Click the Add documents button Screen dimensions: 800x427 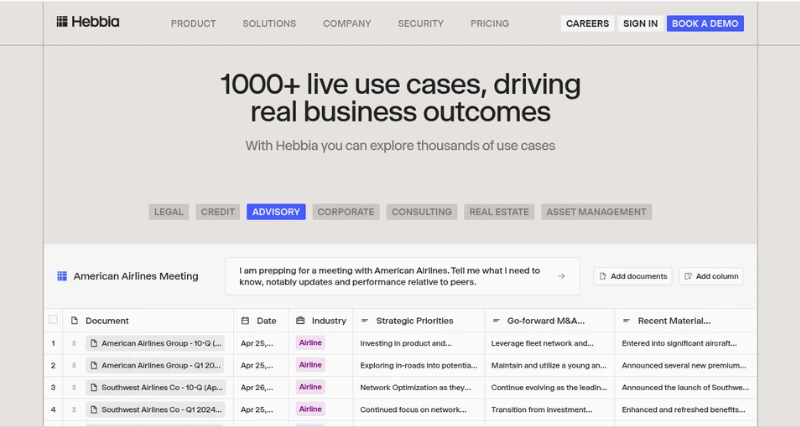click(x=631, y=276)
